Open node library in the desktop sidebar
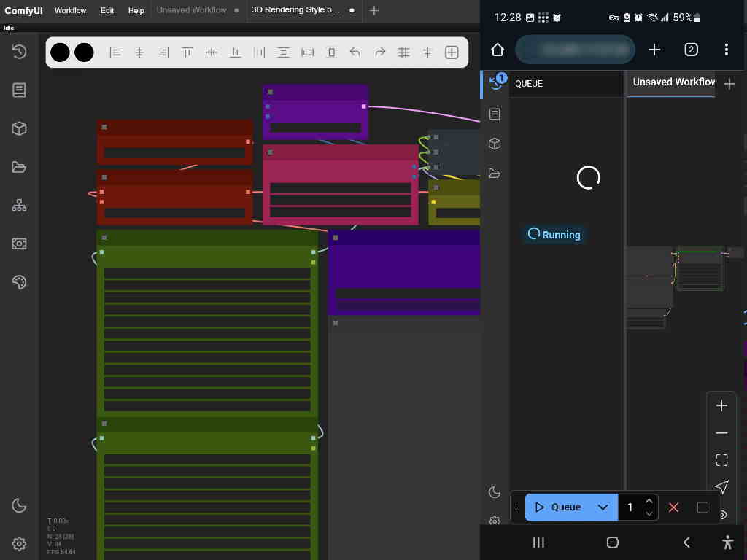This screenshot has height=560, width=747. click(x=19, y=90)
